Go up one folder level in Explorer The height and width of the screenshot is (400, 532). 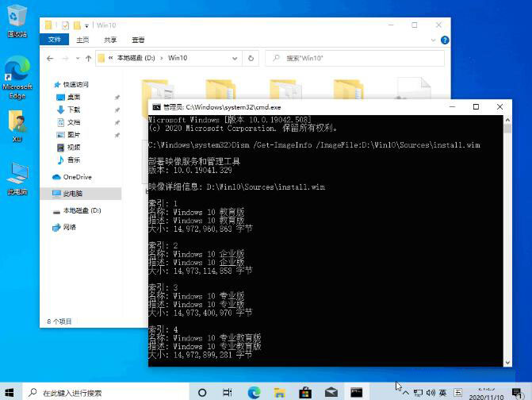click(89, 59)
